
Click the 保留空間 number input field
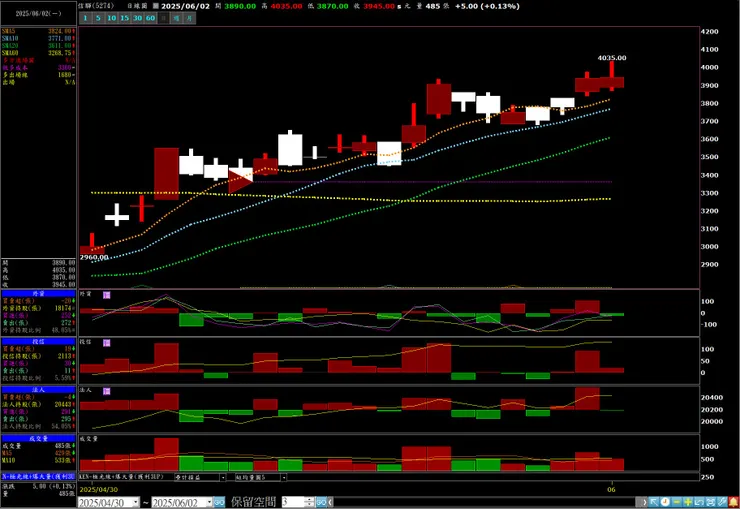[x=293, y=502]
